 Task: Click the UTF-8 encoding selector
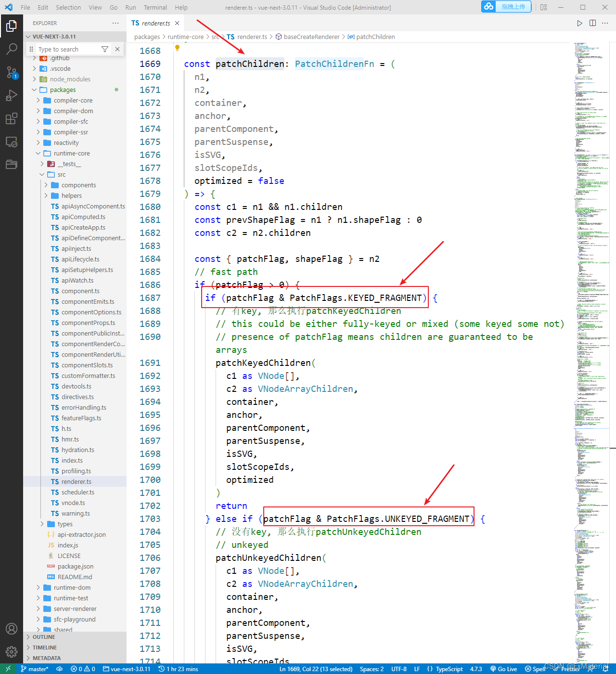[x=399, y=669]
